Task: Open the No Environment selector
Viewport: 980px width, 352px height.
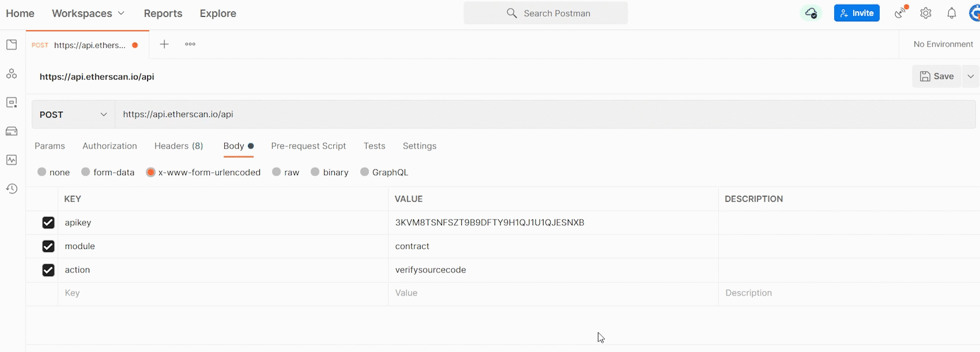Action: pyautogui.click(x=943, y=44)
